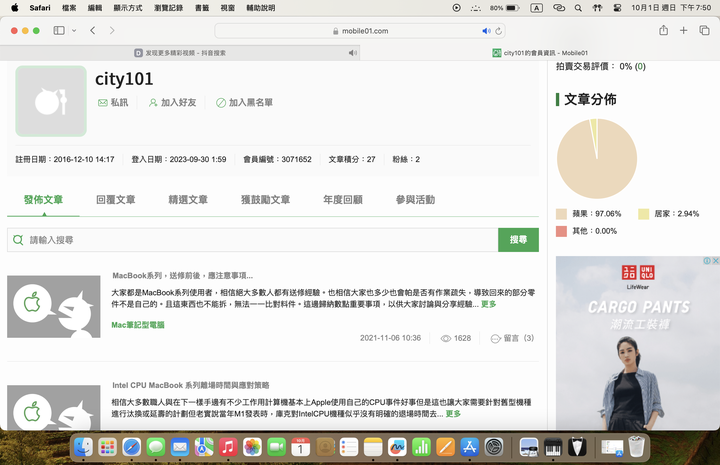
Task: Open Control Center from the menu bar
Action: (x=617, y=8)
